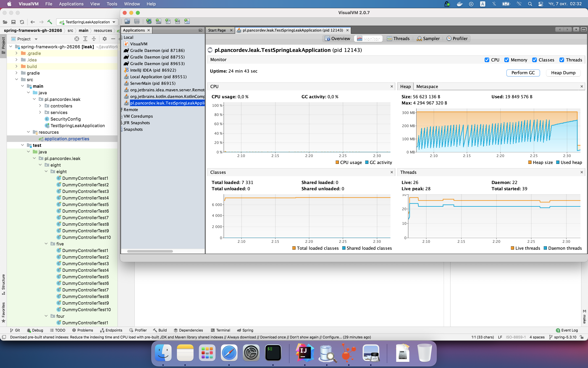Uncheck the Classes checkbox
This screenshot has height=368, width=588.
click(x=534, y=60)
